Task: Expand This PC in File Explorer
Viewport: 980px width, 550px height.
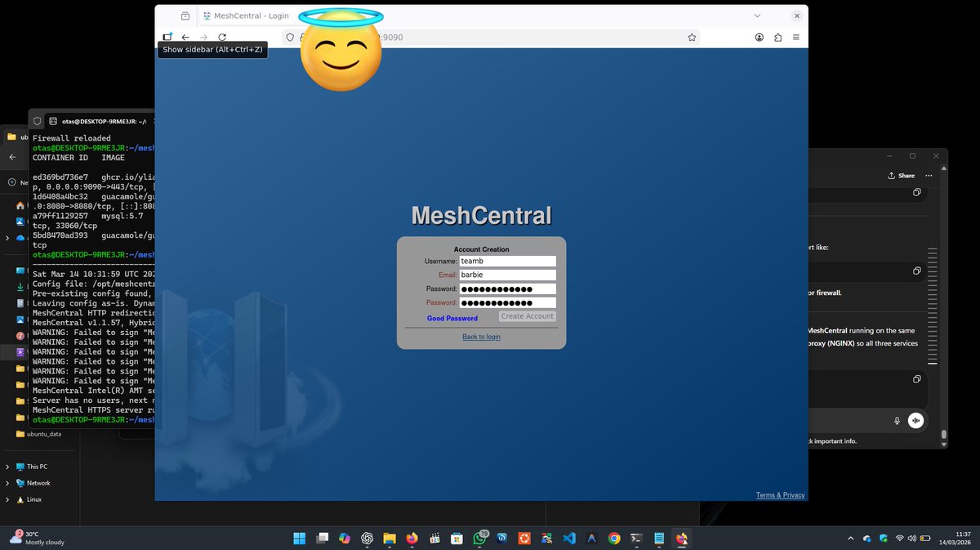Action: click(x=7, y=467)
